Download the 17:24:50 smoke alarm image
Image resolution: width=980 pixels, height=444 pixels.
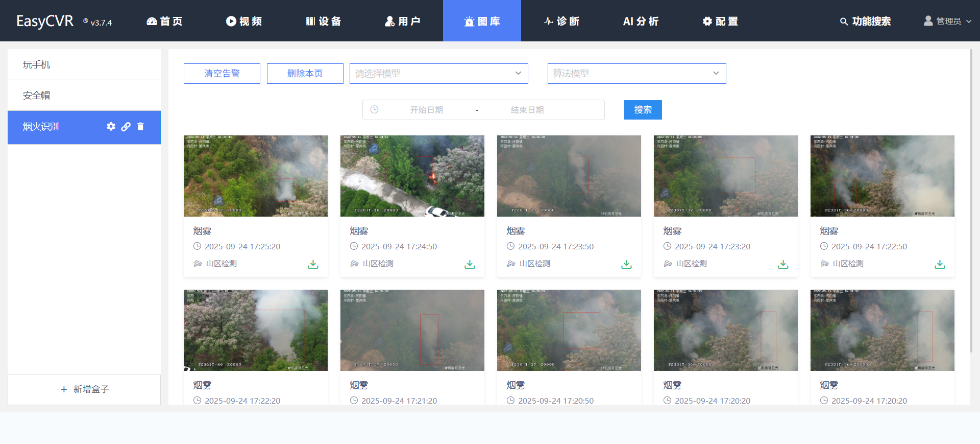[x=470, y=264]
